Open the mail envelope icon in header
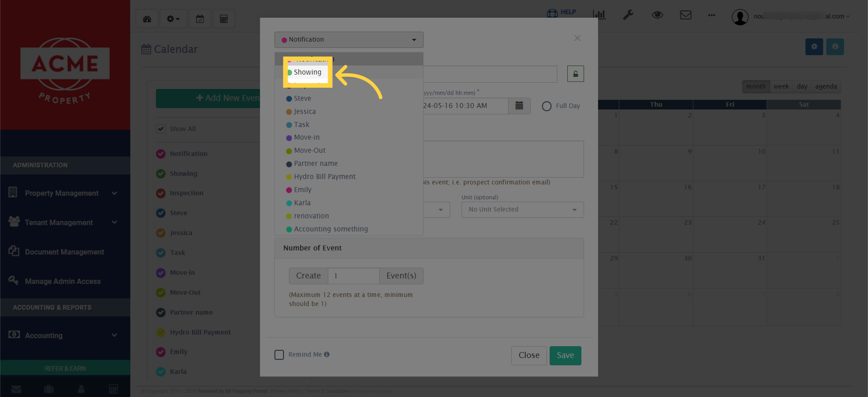The height and width of the screenshot is (397, 868). pos(686,15)
